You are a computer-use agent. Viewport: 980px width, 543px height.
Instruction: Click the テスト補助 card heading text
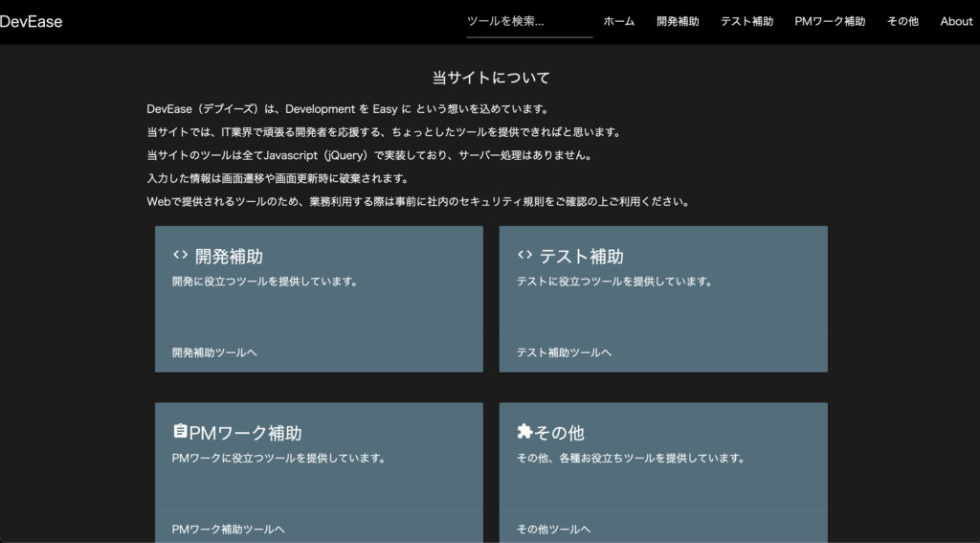tap(581, 257)
